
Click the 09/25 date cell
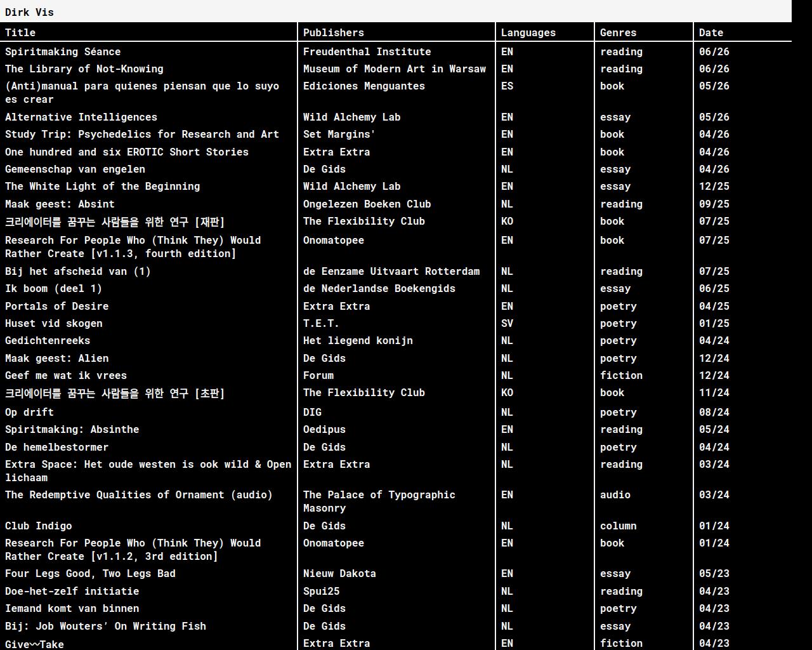coord(714,204)
